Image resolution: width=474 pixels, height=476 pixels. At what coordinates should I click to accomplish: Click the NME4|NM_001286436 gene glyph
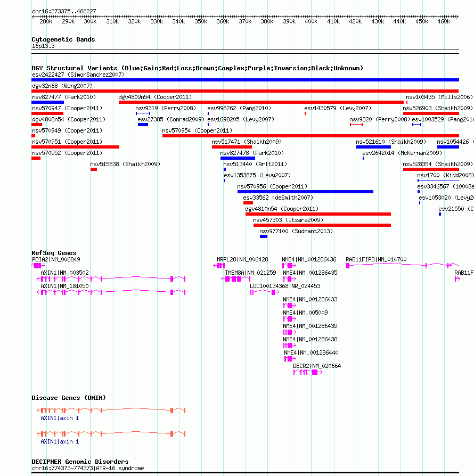click(x=289, y=266)
